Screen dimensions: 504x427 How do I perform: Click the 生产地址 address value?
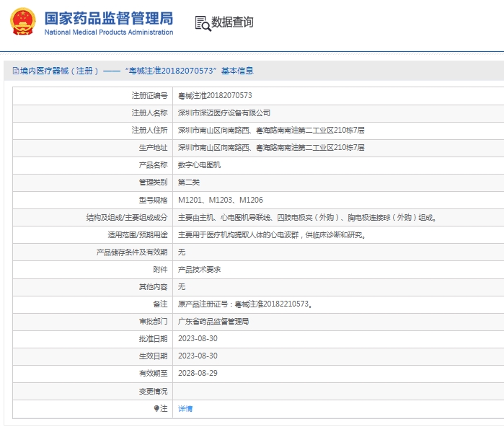click(271, 148)
